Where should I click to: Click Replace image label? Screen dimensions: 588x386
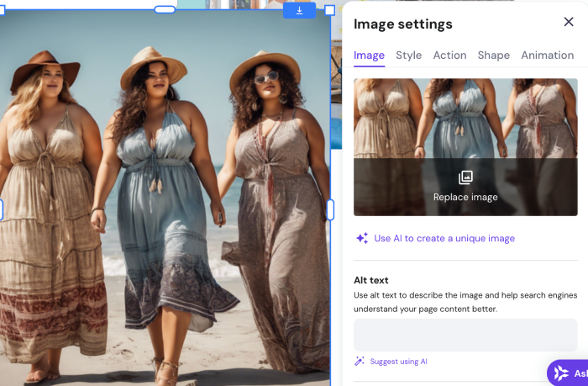coord(465,197)
